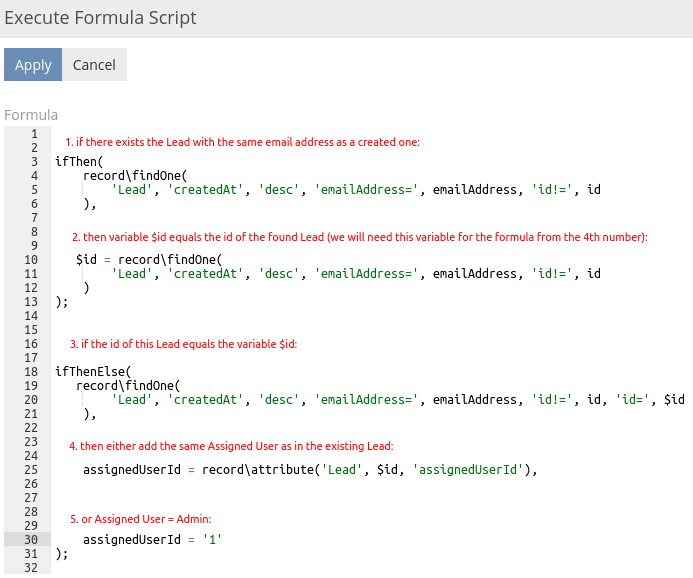This screenshot has width=693, height=578.
Task: Click comment 2 about variable $id
Action: (x=360, y=237)
